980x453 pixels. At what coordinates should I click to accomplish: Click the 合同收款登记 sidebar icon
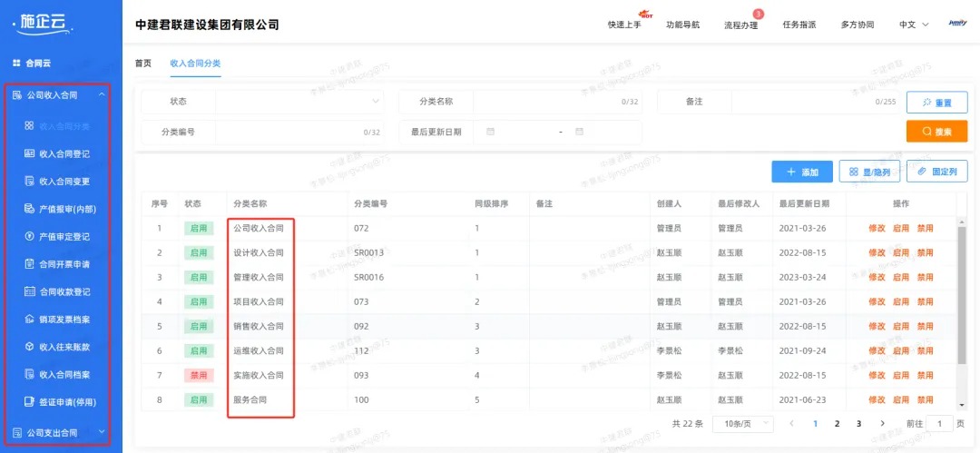(29, 291)
